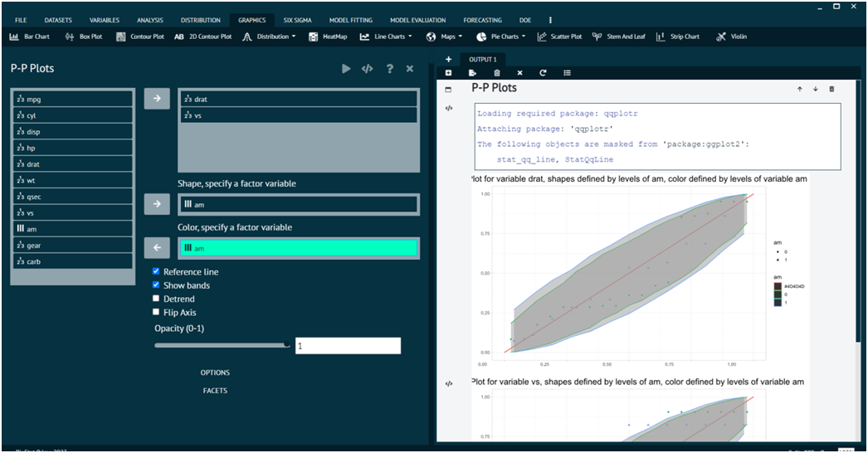Open the FORECASTING menu
868x453 pixels.
click(x=483, y=20)
